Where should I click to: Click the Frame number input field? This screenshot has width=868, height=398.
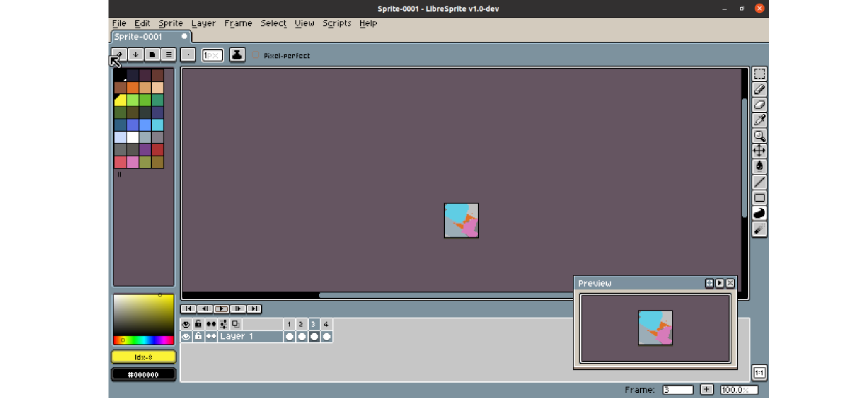pyautogui.click(x=678, y=389)
